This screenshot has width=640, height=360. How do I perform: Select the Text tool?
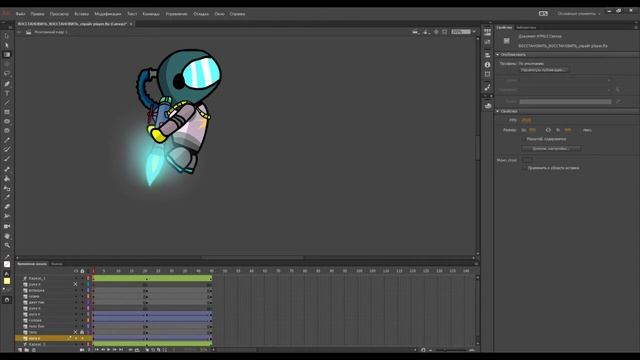tap(7, 93)
